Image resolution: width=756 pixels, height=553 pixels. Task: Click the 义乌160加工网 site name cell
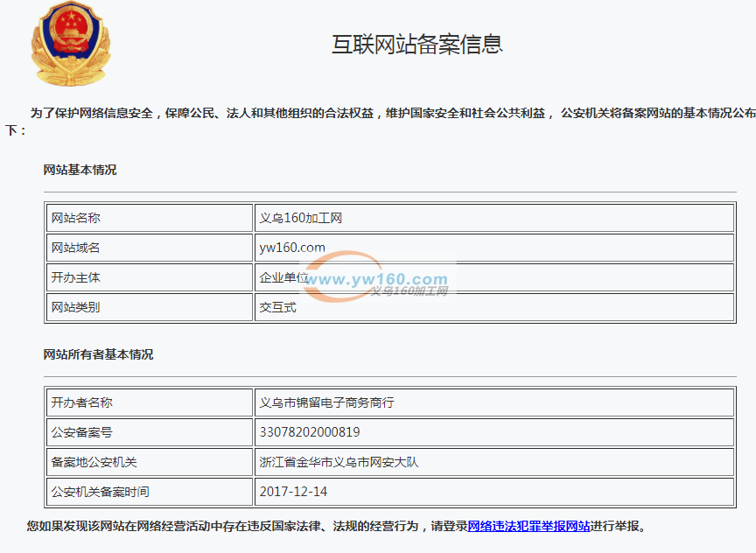[301, 218]
